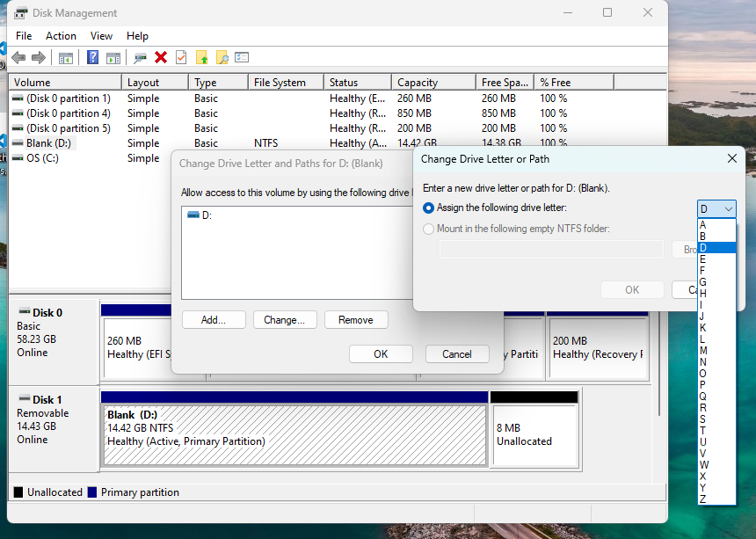Click the Forward arrow in the toolbar

(x=39, y=58)
